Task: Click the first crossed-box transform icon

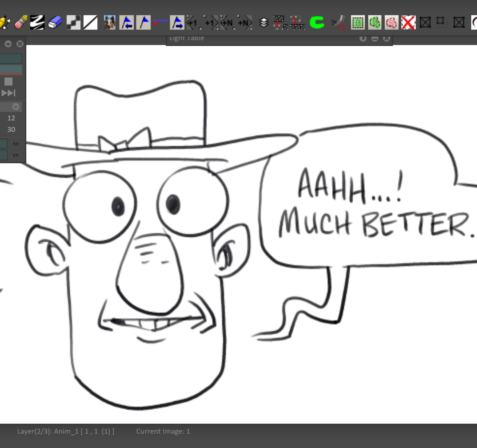Action: [x=425, y=23]
